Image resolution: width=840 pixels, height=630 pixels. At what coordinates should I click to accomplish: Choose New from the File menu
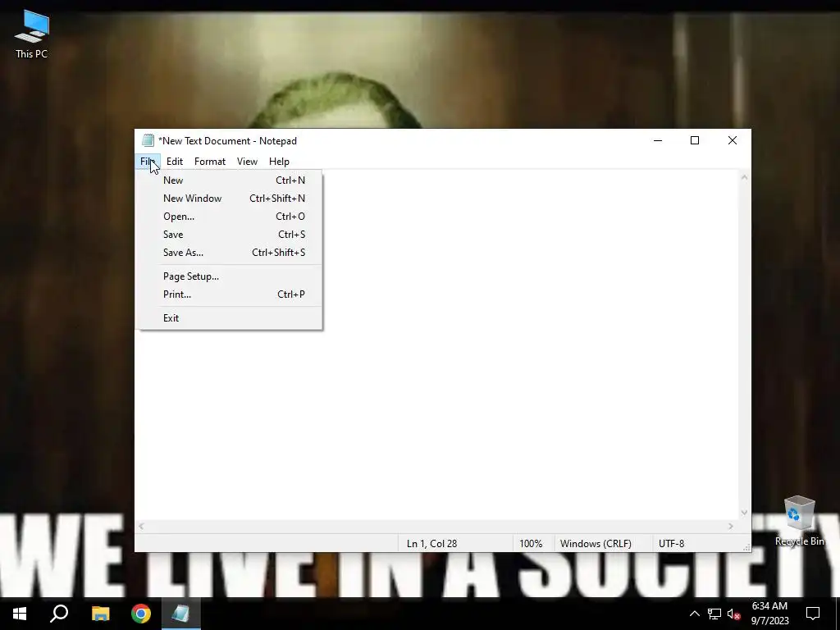click(x=231, y=180)
